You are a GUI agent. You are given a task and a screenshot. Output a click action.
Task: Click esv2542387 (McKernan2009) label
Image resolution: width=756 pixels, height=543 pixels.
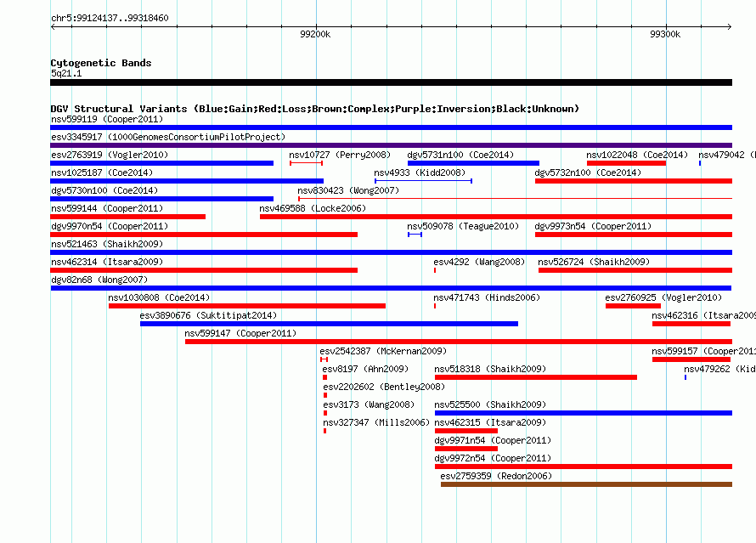[383, 351]
